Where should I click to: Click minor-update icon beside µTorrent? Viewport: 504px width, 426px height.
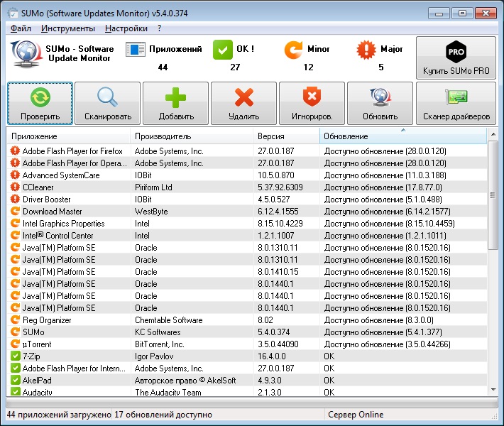pos(15,344)
